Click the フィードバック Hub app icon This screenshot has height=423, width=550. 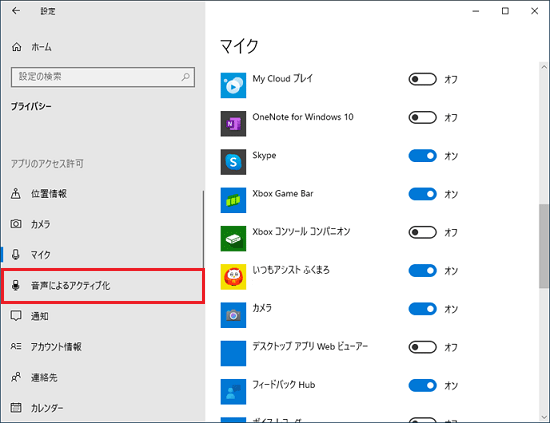[233, 391]
